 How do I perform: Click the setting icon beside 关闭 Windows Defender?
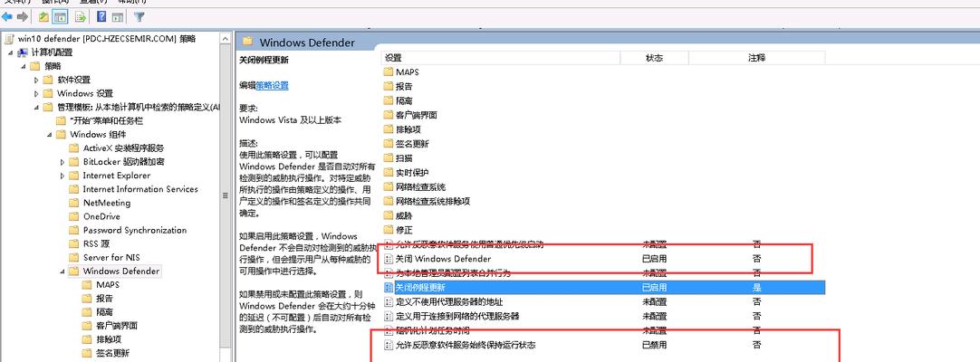click(389, 259)
